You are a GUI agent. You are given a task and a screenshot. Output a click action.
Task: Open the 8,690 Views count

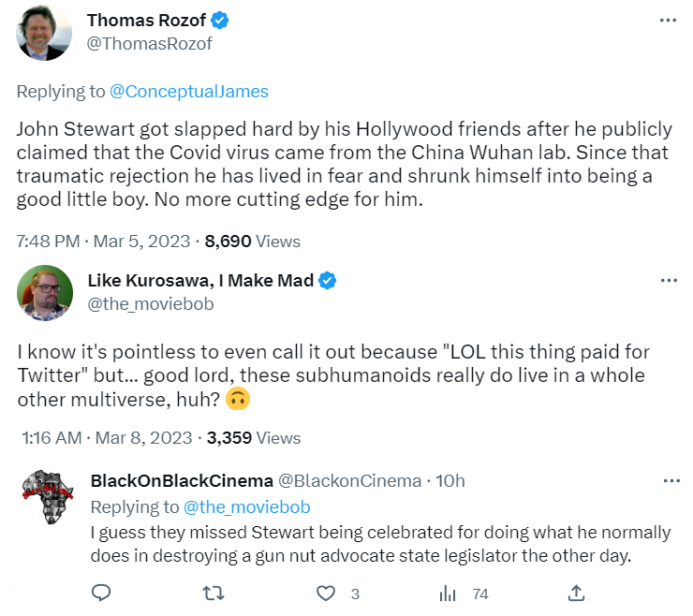(253, 241)
